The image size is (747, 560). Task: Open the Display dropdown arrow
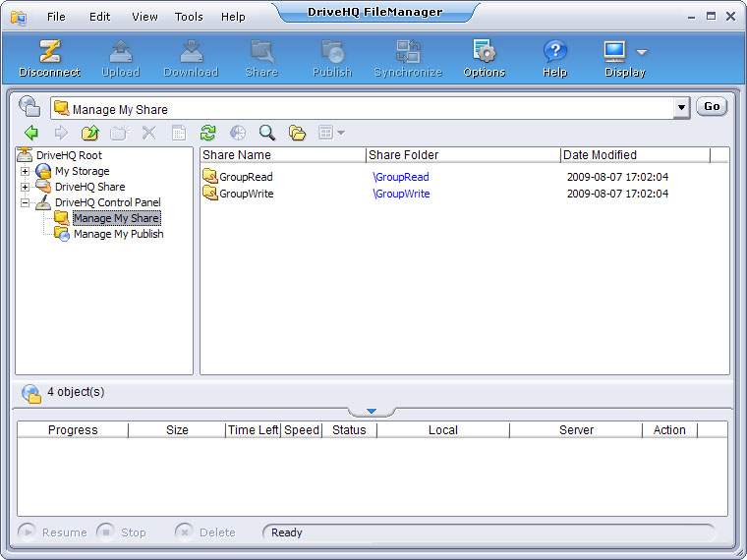point(642,52)
